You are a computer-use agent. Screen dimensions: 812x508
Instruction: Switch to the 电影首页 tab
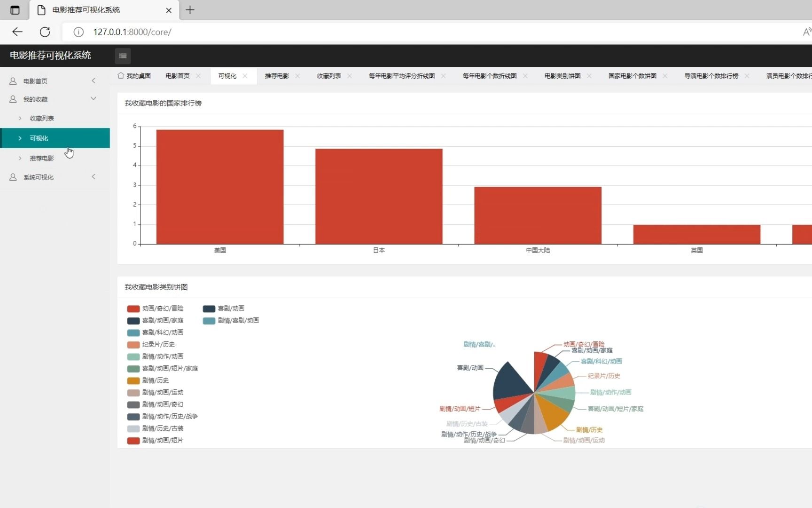(178, 76)
